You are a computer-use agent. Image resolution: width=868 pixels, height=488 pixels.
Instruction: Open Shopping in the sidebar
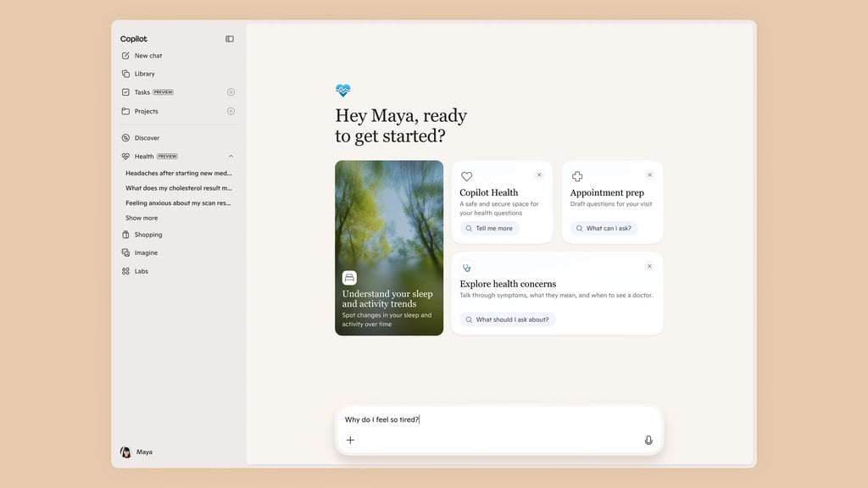click(x=148, y=235)
